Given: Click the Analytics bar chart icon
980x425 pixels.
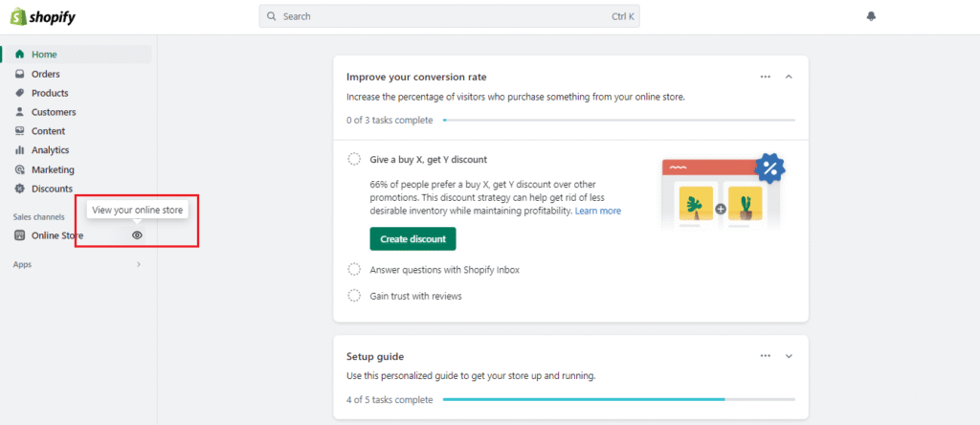Looking at the screenshot, I should click(20, 150).
